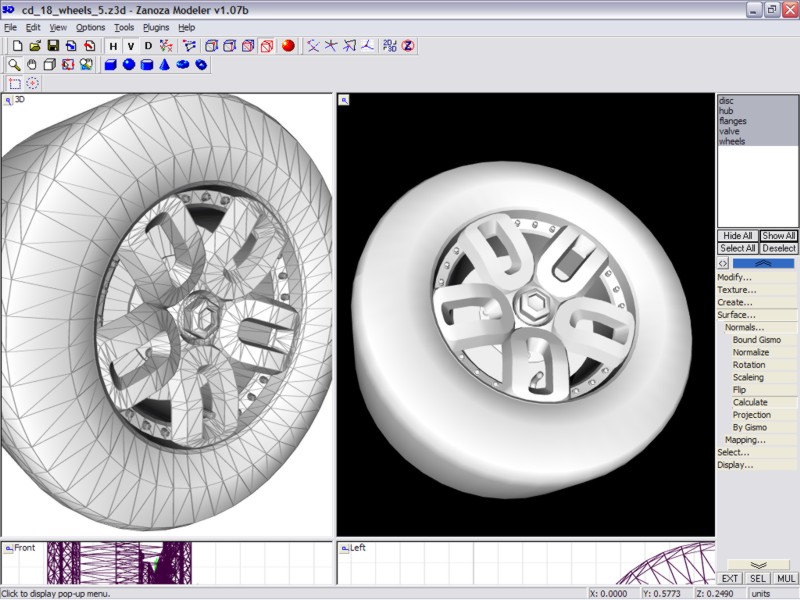Click the blue-red wireframe cube icon
800x600 pixels.
pyautogui.click(x=248, y=46)
